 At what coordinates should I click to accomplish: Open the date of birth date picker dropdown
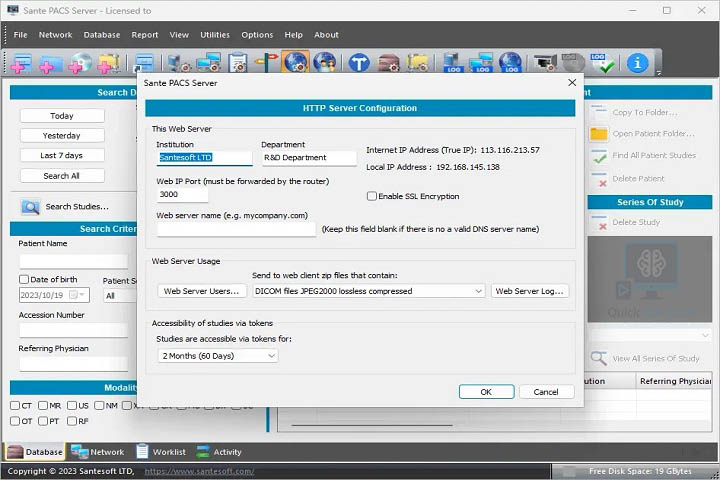point(77,295)
